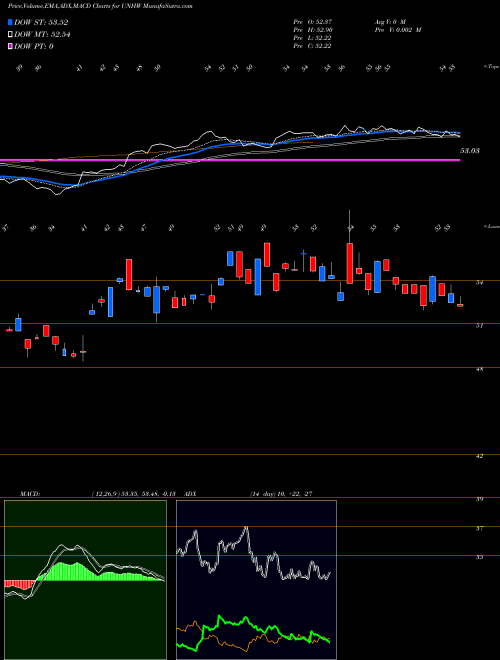The image size is (500, 660).
Task: Click the 'Pre C: 52.22' close value
Action: click(312, 46)
